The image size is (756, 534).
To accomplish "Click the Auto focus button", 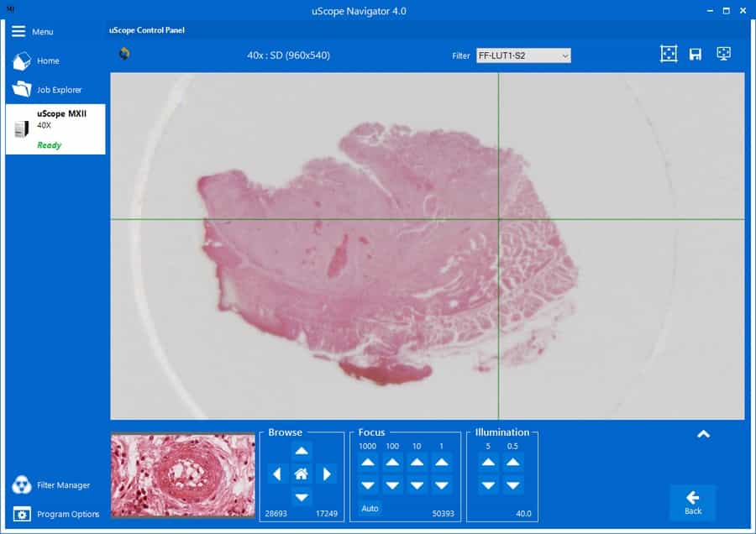I will click(370, 508).
